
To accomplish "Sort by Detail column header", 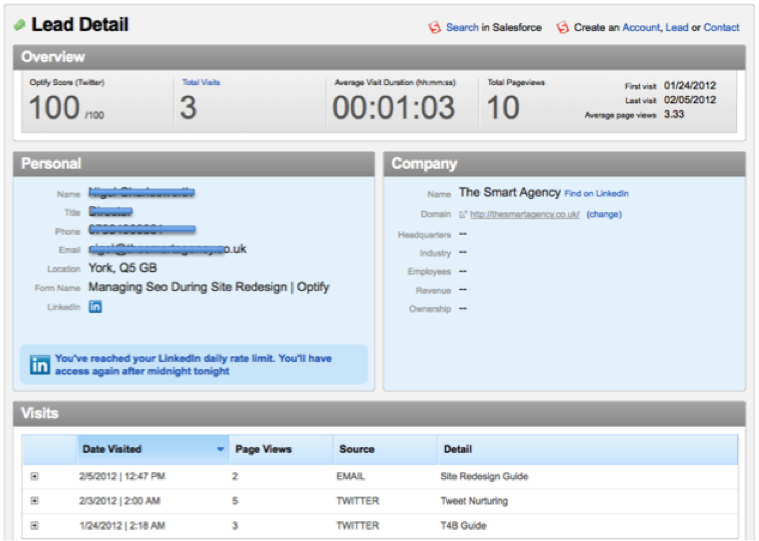I will (588, 449).
